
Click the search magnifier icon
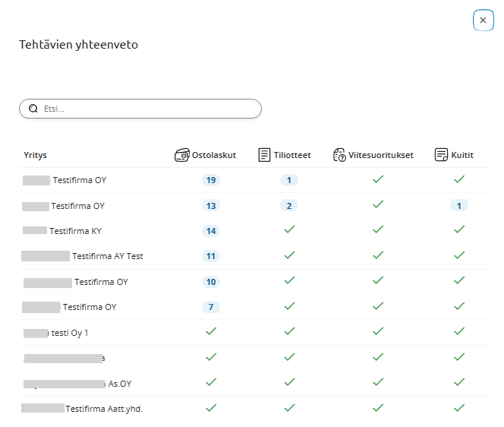(33, 109)
